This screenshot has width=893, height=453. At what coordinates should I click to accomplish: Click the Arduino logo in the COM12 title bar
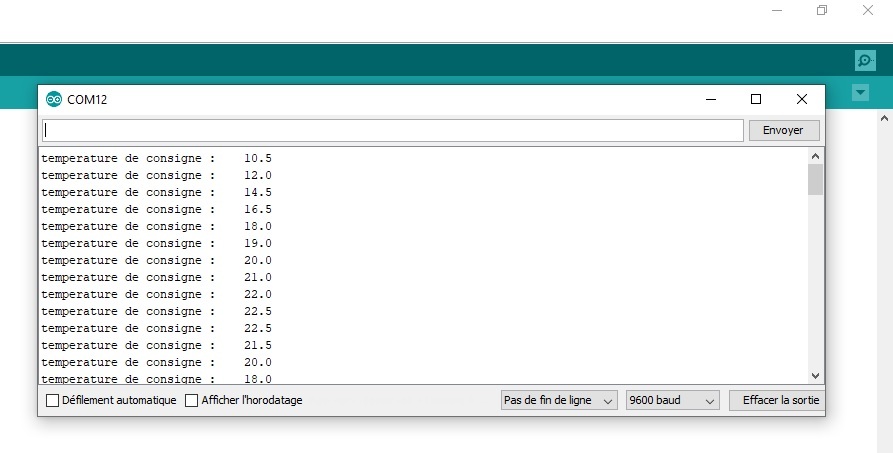53,99
